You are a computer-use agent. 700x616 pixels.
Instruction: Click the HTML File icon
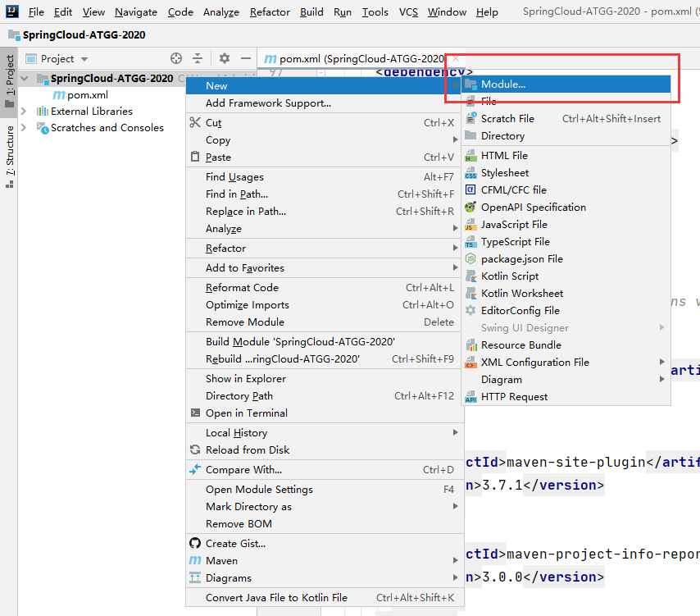[x=470, y=156]
